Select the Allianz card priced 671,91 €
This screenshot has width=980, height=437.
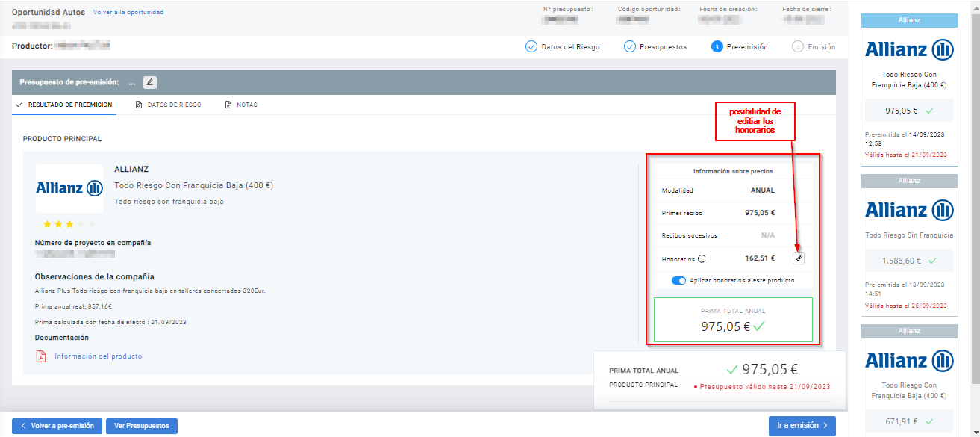click(x=909, y=380)
